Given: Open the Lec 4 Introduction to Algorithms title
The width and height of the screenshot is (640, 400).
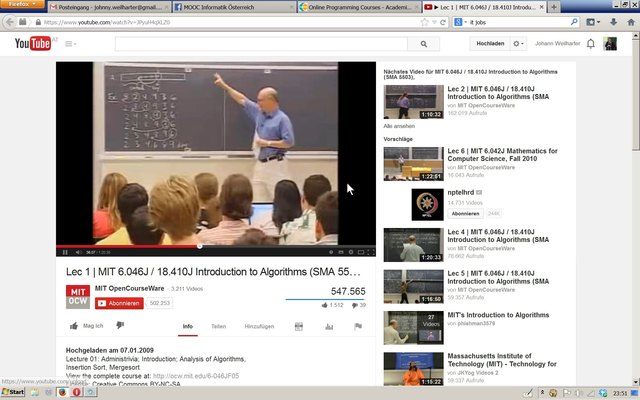Looking at the screenshot, I should tap(498, 236).
